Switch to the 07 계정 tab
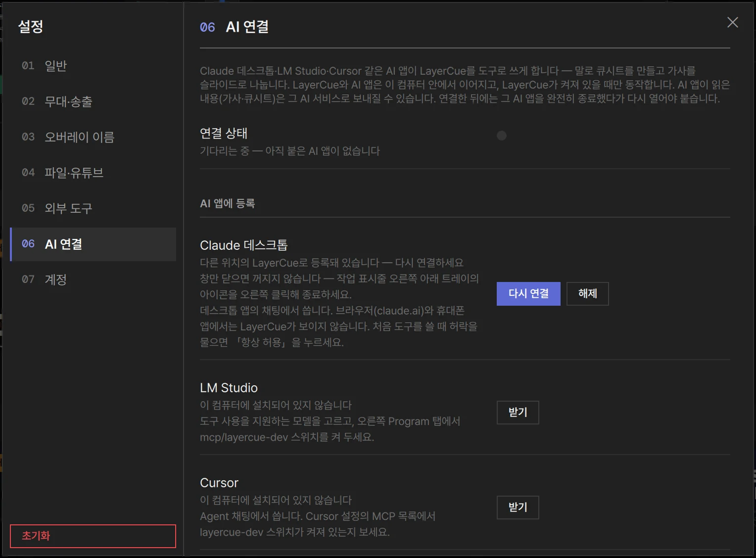The image size is (756, 558). pos(93,279)
